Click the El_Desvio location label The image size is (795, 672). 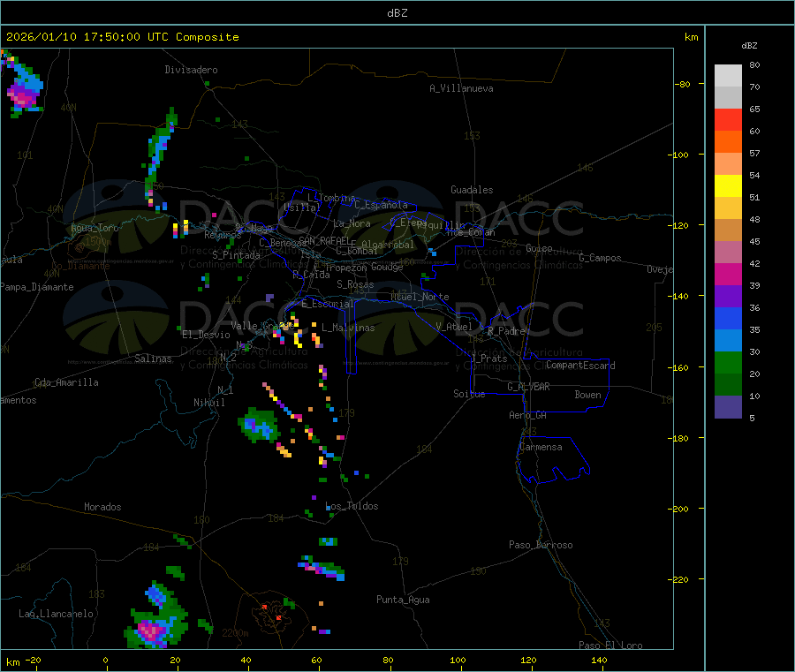[207, 335]
